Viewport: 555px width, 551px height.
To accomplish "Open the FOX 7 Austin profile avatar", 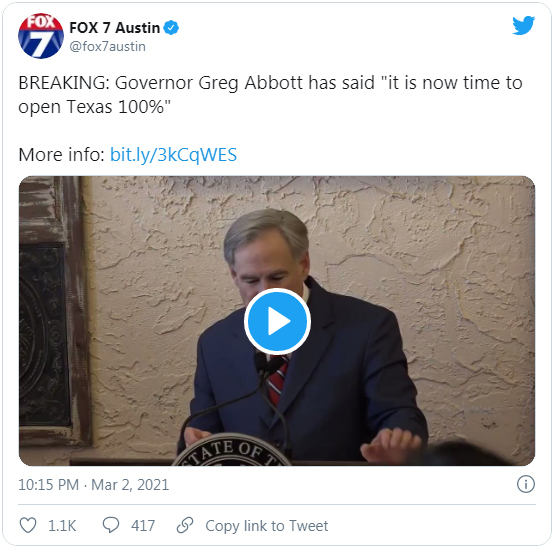I will point(41,36).
